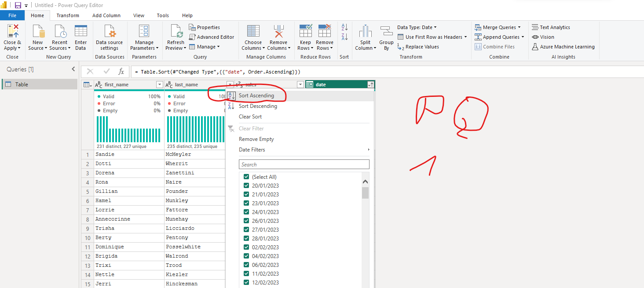Open the New Source icon
The image size is (644, 288).
click(38, 32)
